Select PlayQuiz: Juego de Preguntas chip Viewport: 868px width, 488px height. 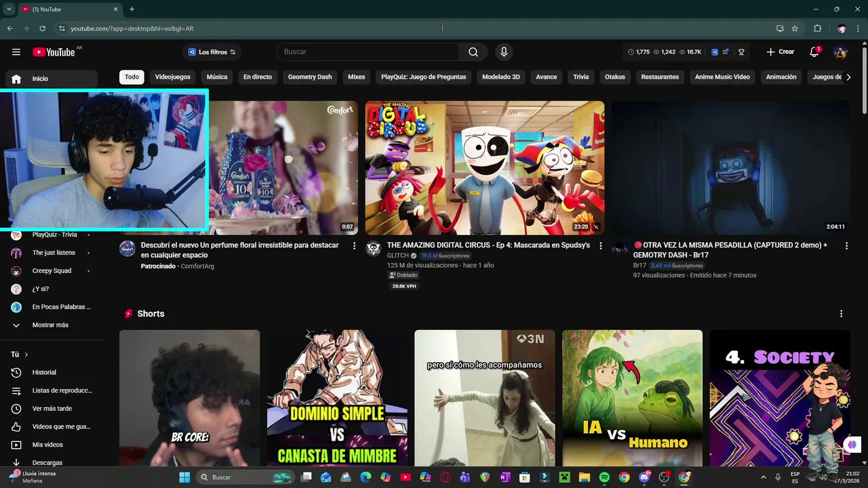click(424, 77)
